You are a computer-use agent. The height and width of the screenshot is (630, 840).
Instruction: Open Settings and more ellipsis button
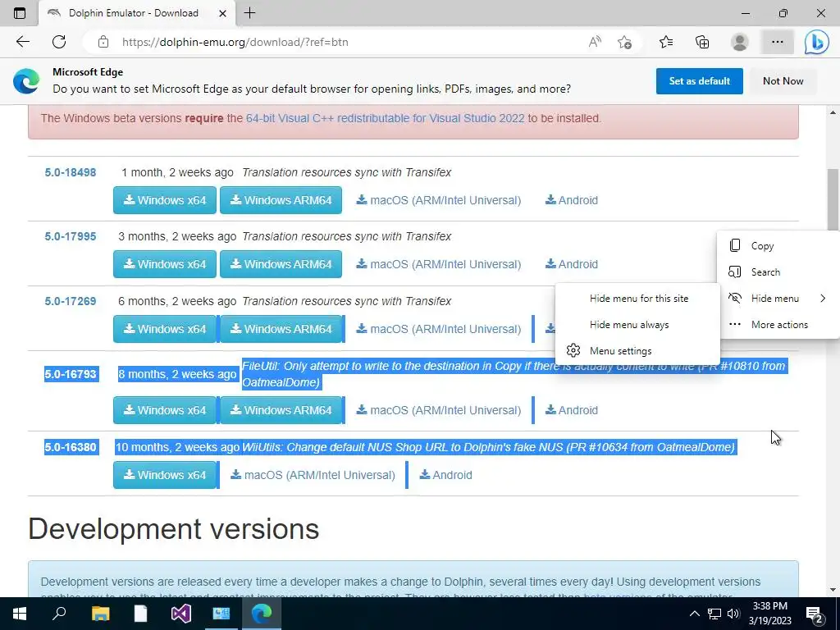point(778,42)
